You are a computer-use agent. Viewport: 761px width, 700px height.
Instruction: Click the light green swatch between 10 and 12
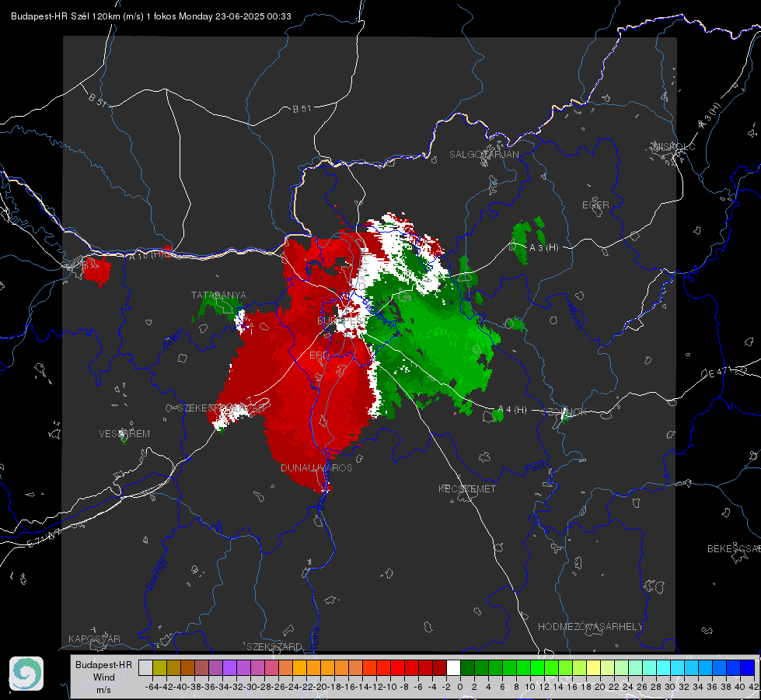(x=537, y=667)
